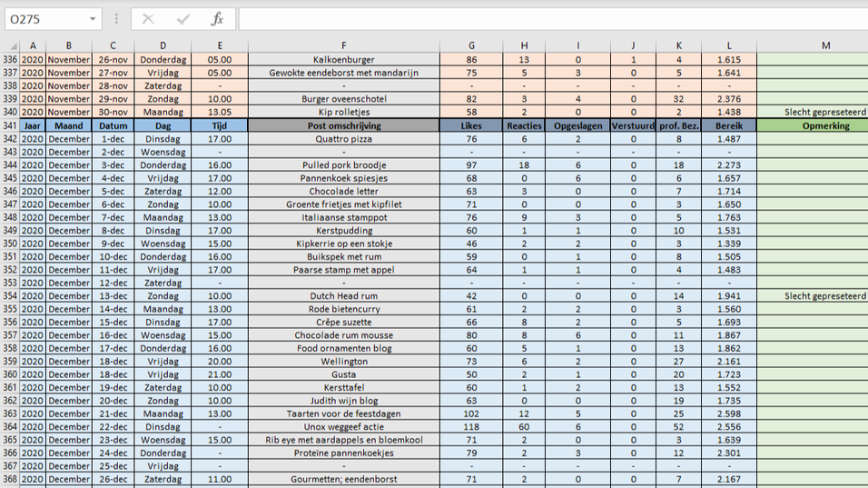Select column B header
Image resolution: width=868 pixels, height=488 pixels.
69,46
